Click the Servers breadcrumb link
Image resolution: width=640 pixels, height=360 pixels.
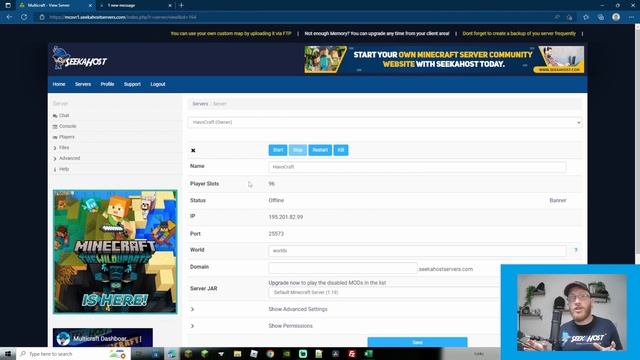click(x=200, y=104)
